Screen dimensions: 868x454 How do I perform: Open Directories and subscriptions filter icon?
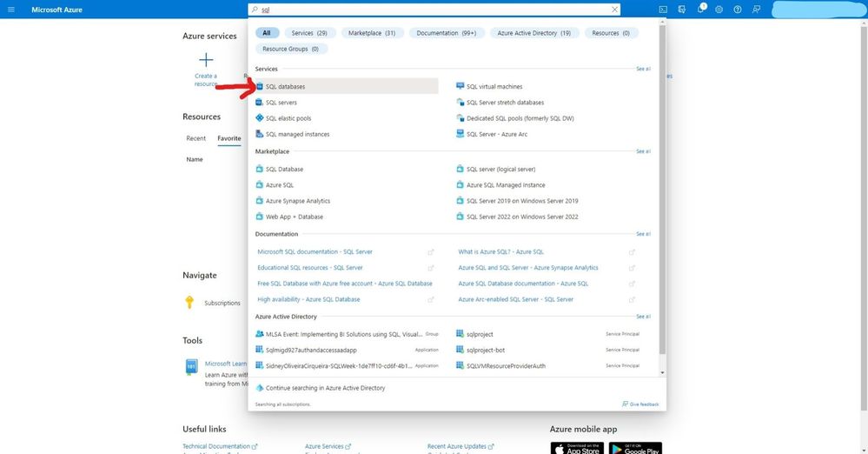pos(681,10)
